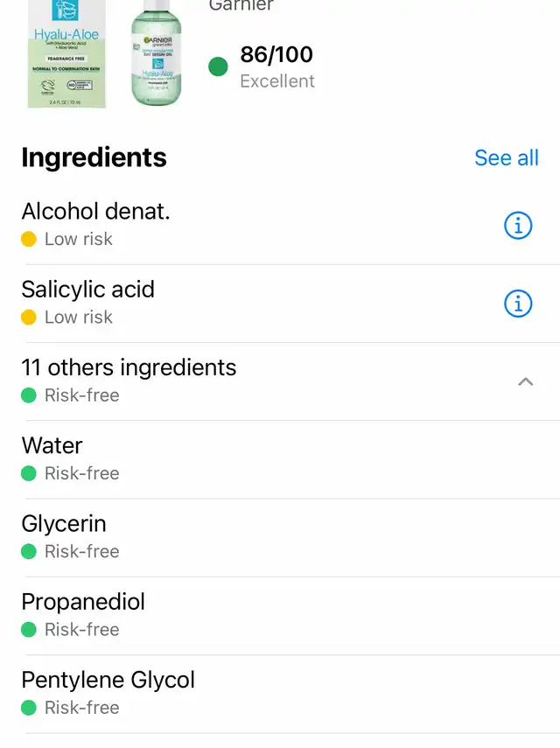Tap the green score dot beside 86/100
The image size is (560, 748).
pos(218,66)
